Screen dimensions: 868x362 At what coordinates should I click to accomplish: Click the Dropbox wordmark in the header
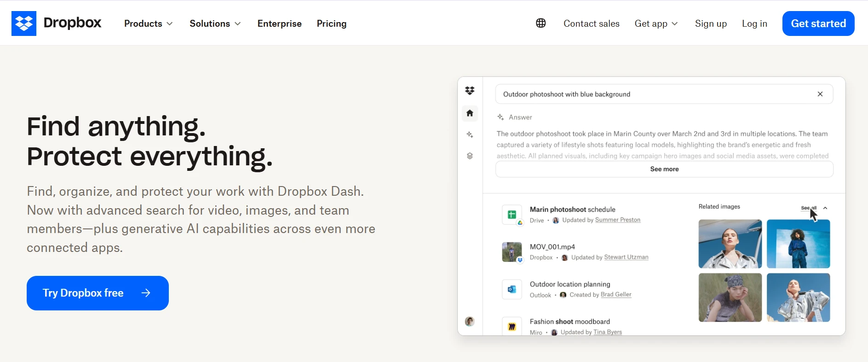[x=72, y=23]
